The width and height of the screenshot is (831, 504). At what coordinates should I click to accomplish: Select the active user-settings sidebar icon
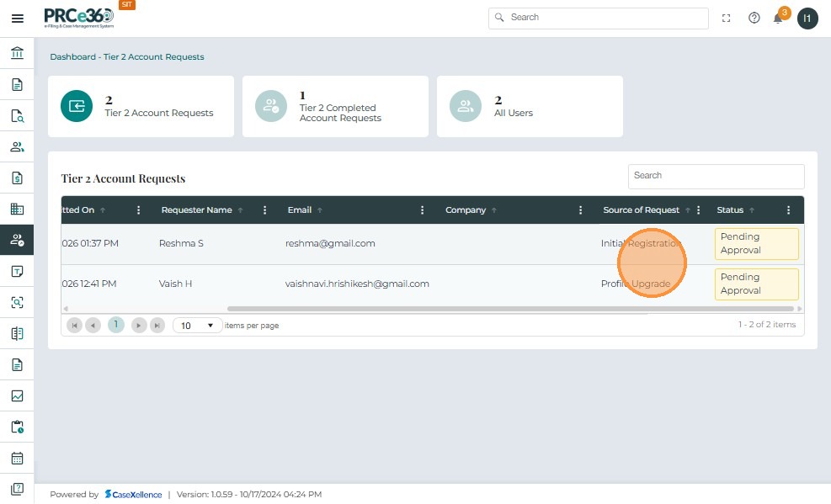[17, 240]
